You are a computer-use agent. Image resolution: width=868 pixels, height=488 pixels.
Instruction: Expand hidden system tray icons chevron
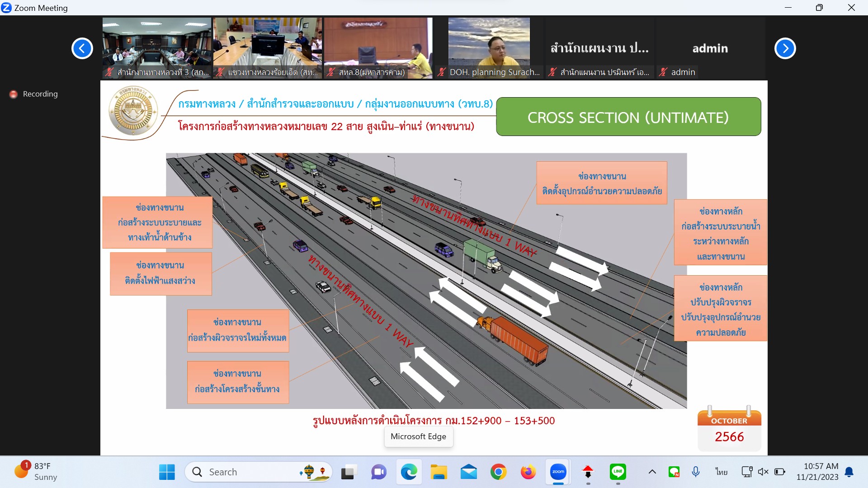coord(652,472)
